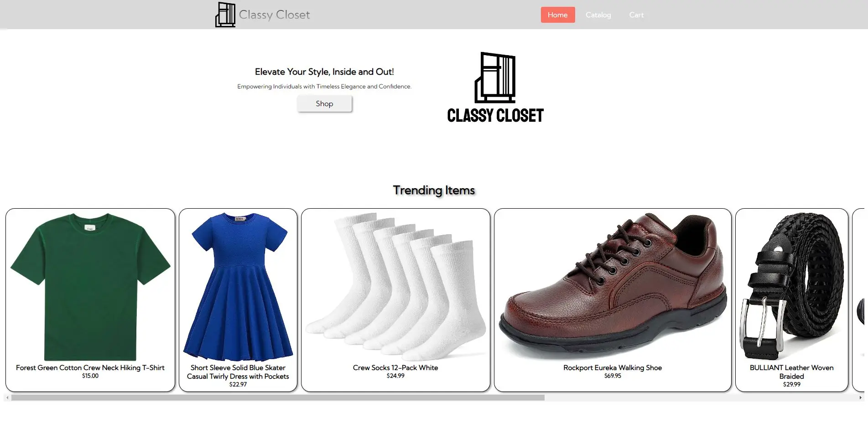The image size is (868, 427).
Task: Go to the Catalog page
Action: click(x=598, y=15)
